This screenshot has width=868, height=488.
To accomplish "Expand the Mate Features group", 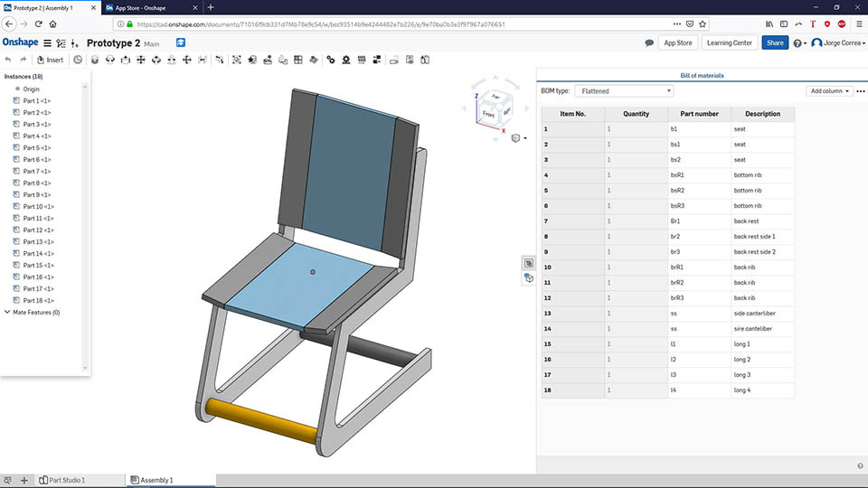I will click(x=7, y=312).
